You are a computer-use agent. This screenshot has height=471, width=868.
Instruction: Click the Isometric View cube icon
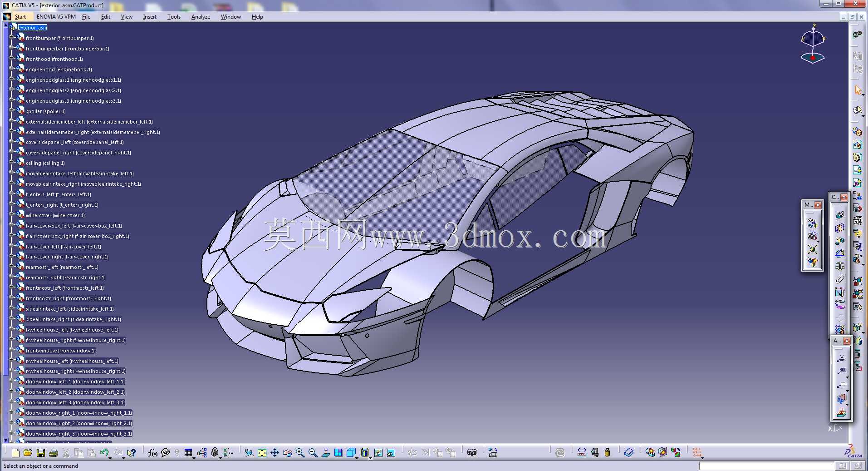click(x=351, y=453)
